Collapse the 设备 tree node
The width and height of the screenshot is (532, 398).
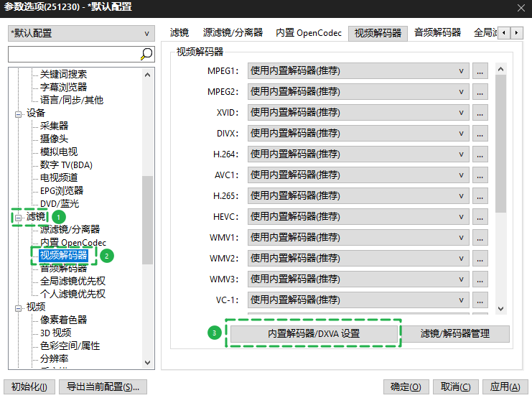19,114
